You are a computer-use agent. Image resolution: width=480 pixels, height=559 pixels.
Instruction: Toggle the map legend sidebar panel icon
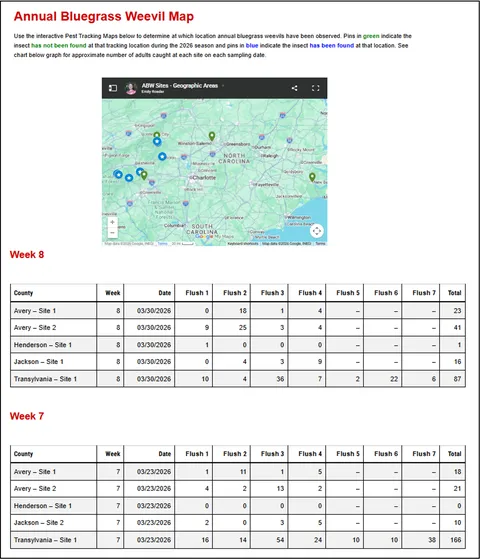tap(113, 88)
